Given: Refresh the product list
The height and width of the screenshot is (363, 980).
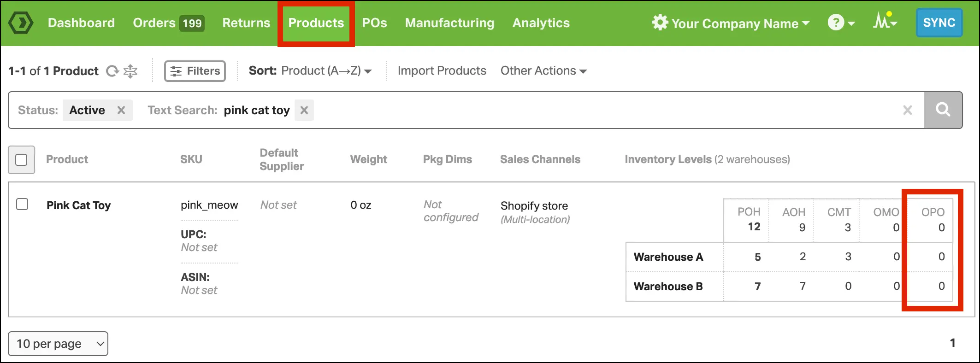Looking at the screenshot, I should (x=112, y=71).
